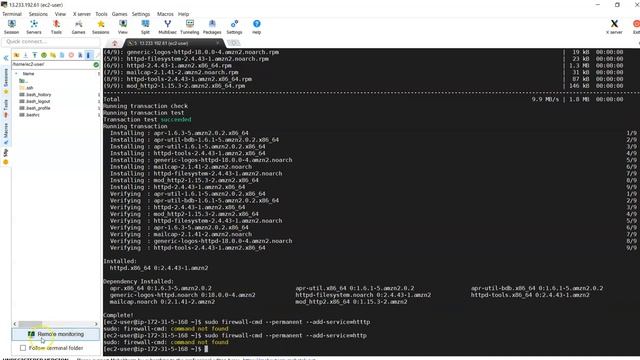Open the Settings menu in menu bar

[141, 14]
